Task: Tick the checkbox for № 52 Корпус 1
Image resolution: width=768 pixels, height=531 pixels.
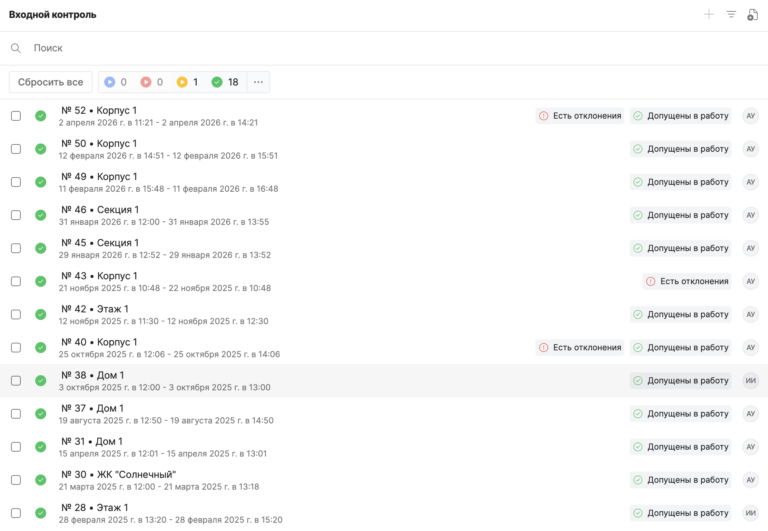Action: point(16,116)
